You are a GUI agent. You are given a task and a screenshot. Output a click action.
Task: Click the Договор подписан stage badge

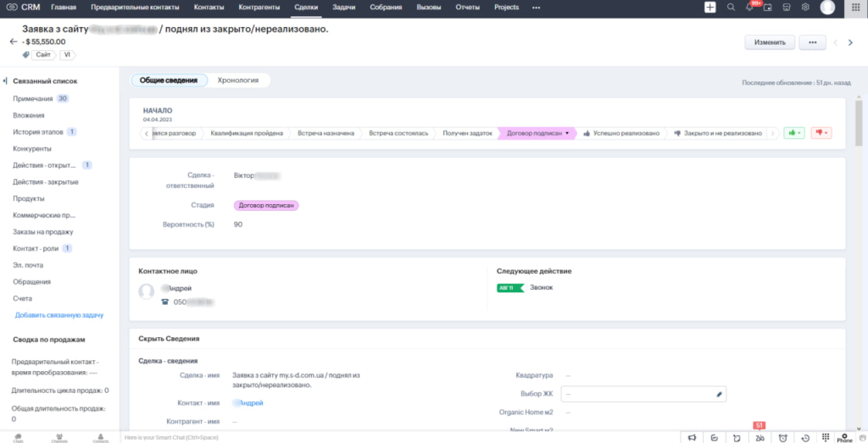[x=265, y=205]
